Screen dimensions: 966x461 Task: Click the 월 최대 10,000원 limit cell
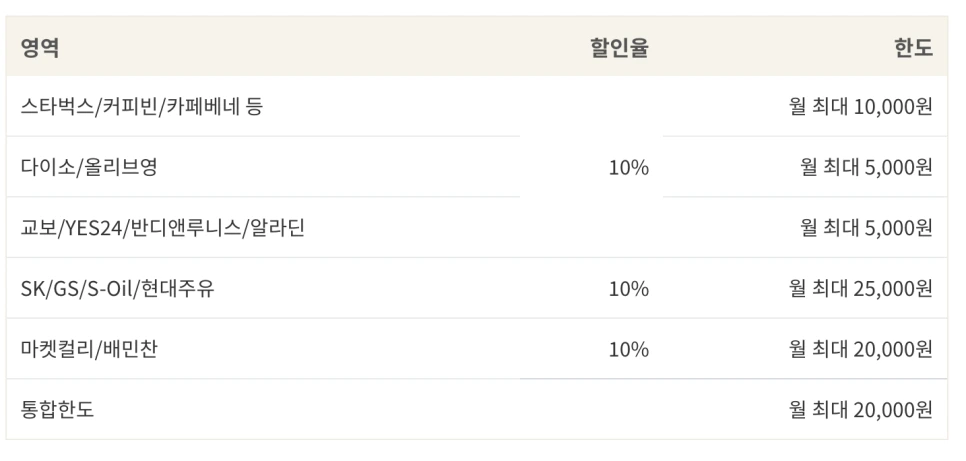[x=860, y=106]
